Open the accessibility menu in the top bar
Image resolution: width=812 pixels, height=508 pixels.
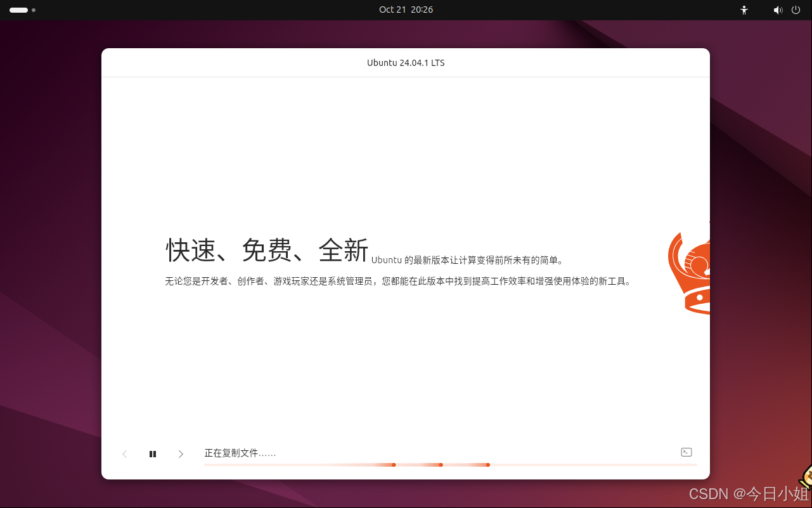click(x=744, y=10)
